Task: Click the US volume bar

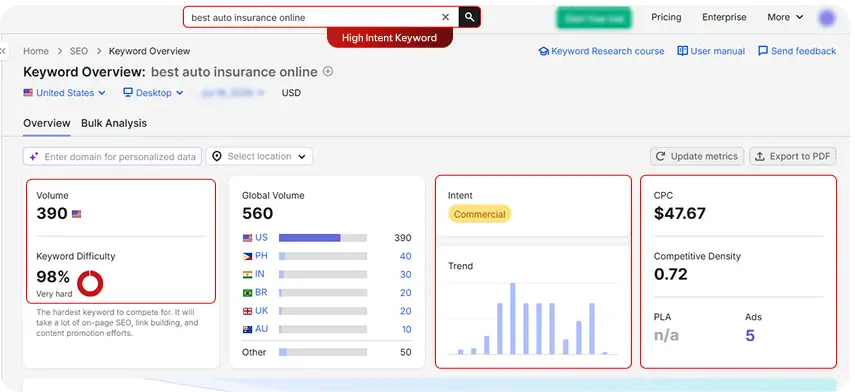Action: coord(323,238)
